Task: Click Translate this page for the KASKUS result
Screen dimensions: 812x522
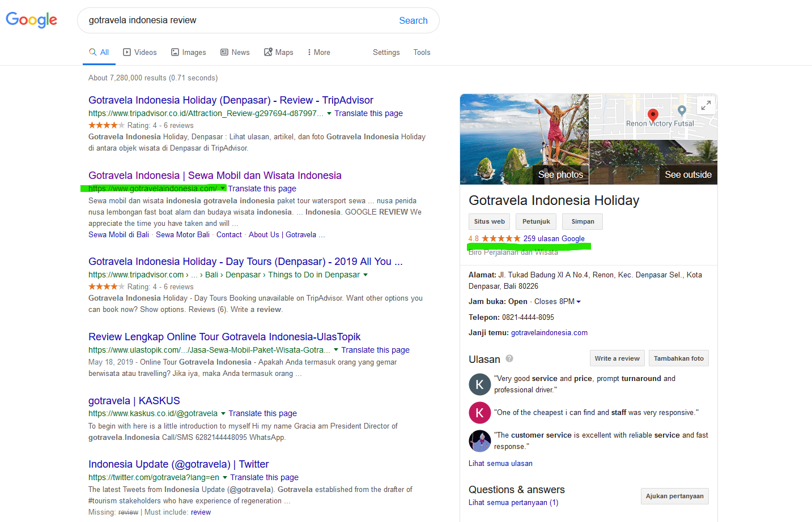Action: pyautogui.click(x=262, y=413)
